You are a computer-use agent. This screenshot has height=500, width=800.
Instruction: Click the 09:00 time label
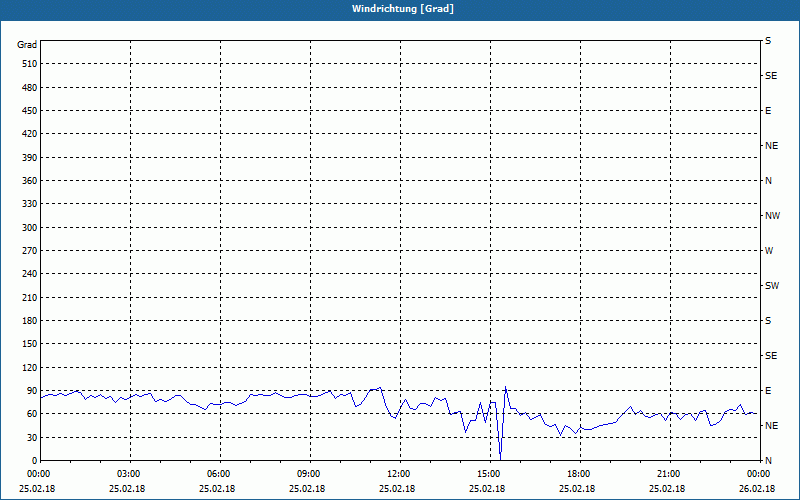tap(309, 473)
